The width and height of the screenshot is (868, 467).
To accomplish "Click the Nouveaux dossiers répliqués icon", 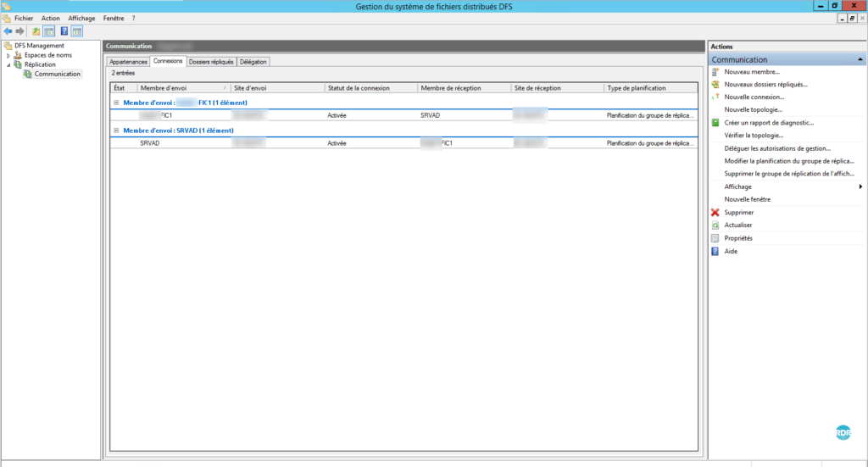I will pos(715,85).
